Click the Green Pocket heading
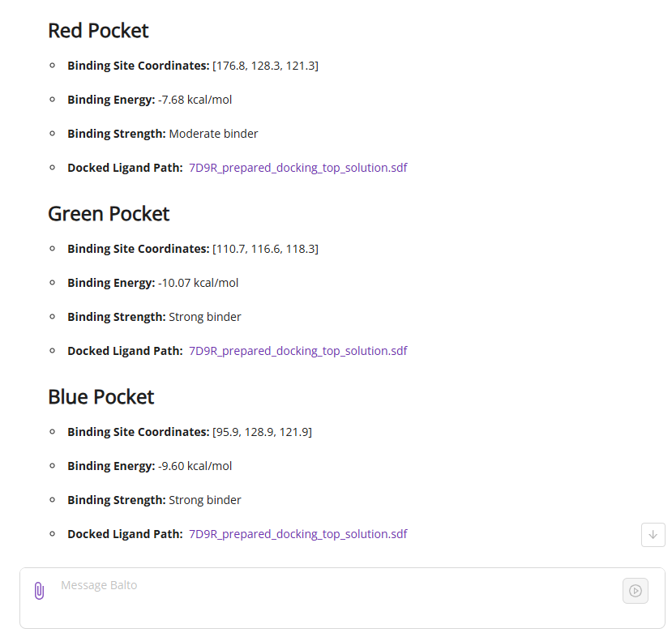 tap(109, 214)
